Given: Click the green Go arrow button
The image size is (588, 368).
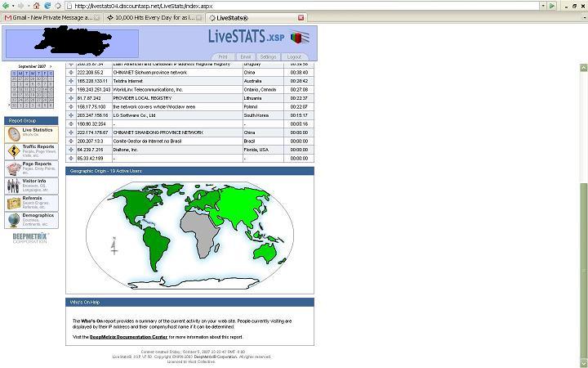Looking at the screenshot, I should 552,6.
